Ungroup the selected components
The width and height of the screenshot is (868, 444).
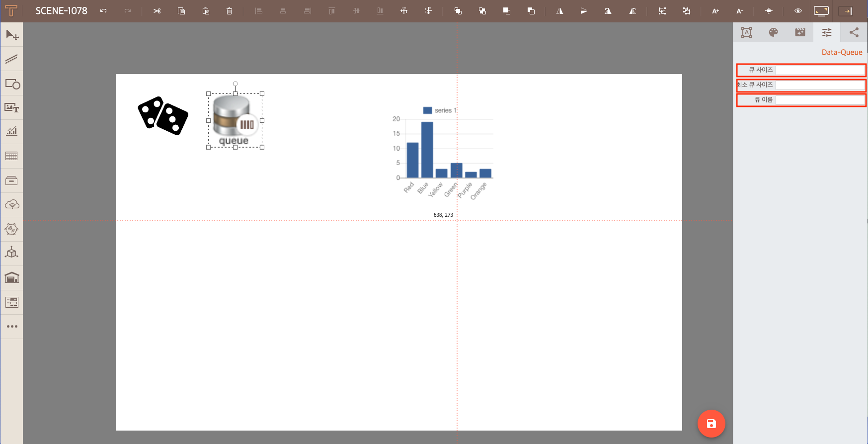coord(687,11)
